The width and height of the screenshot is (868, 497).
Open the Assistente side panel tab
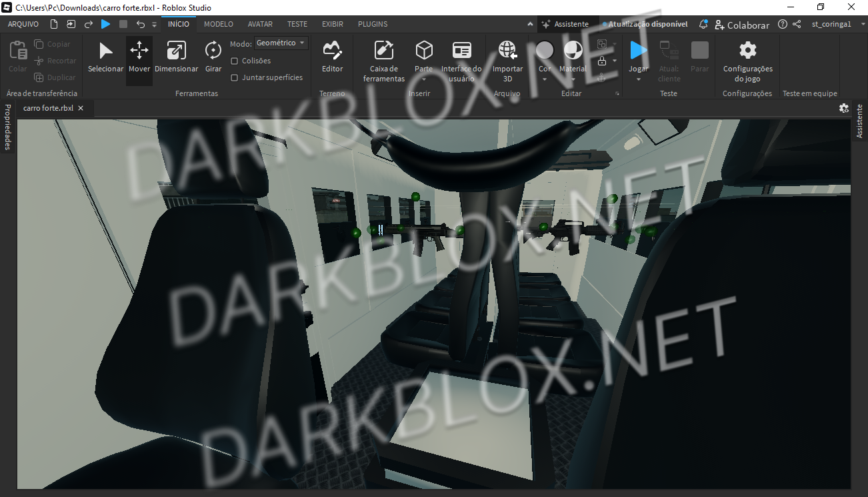(860, 120)
